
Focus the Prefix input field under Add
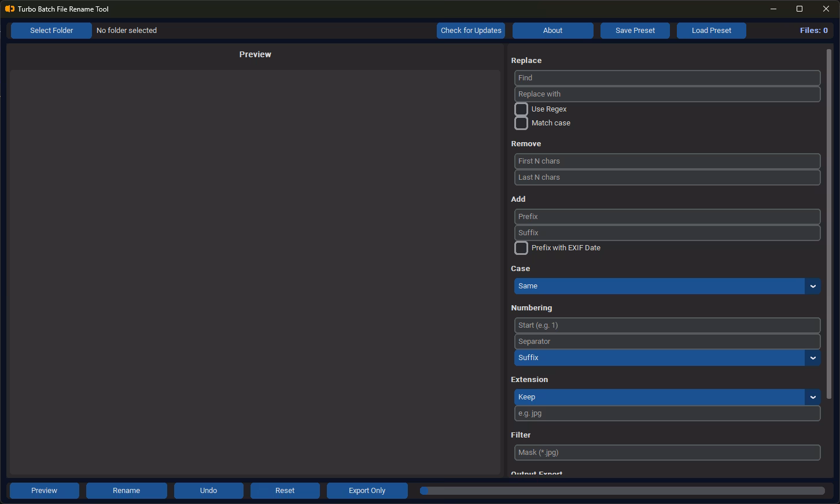668,217
